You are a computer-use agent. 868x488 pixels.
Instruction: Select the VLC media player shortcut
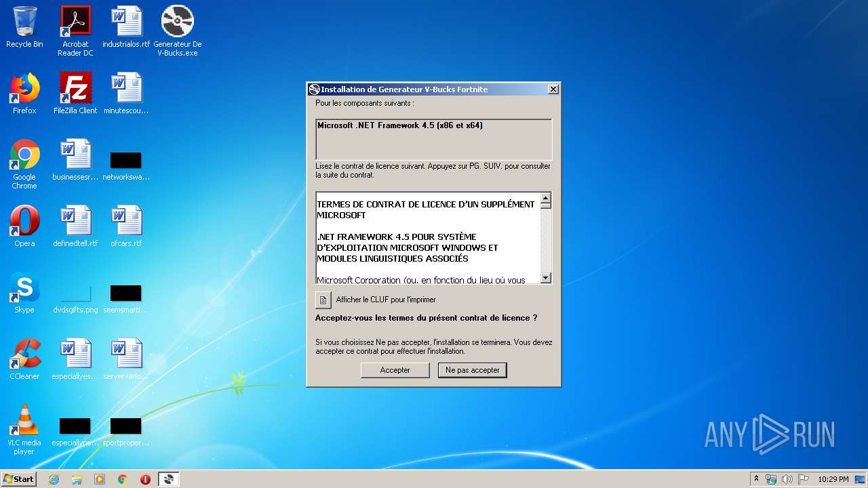(24, 430)
